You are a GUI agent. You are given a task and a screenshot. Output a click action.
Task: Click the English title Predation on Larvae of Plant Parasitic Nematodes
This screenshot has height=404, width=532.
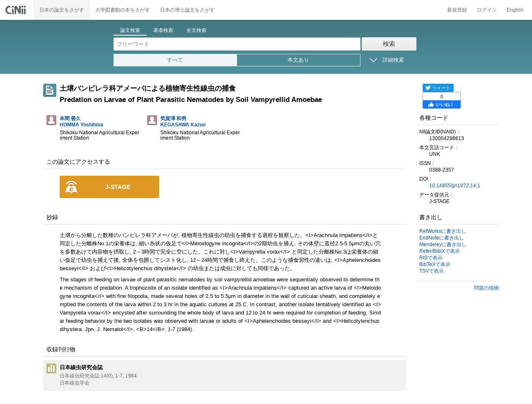click(191, 99)
